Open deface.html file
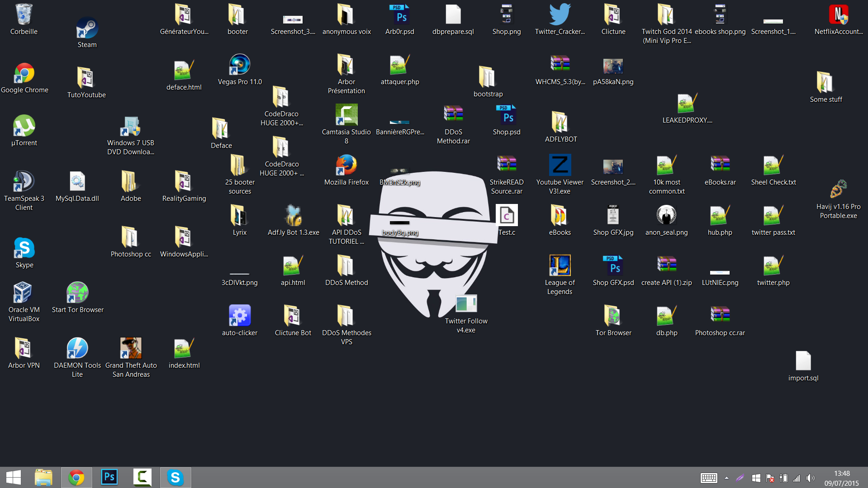868x488 pixels. click(184, 75)
